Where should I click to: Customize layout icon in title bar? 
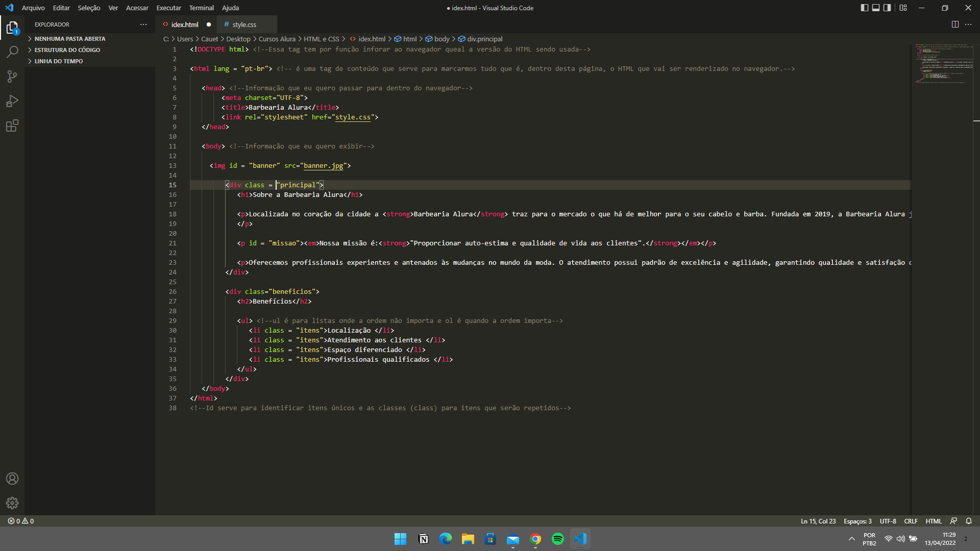click(x=903, y=8)
